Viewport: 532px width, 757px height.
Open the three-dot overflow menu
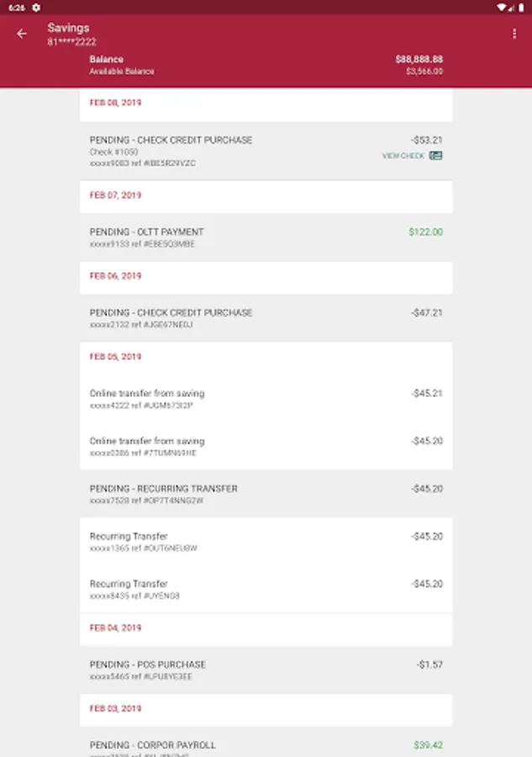pos(514,34)
